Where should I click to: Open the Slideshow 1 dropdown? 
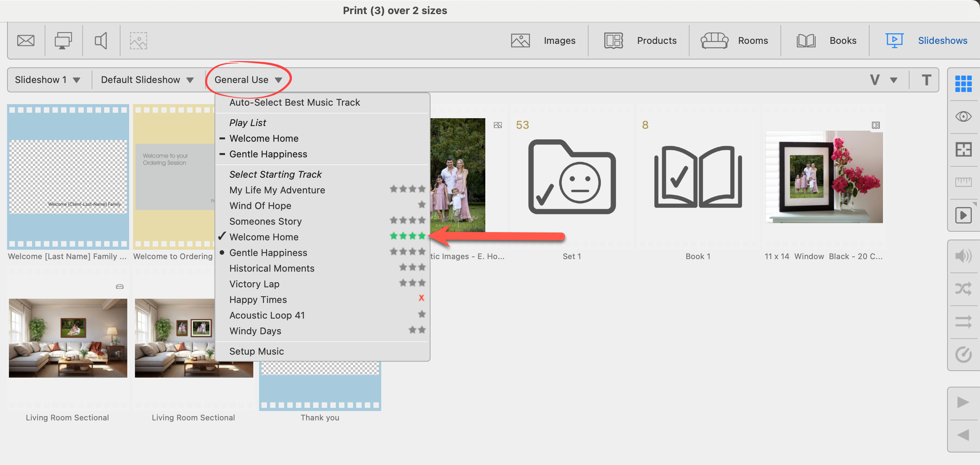click(47, 80)
